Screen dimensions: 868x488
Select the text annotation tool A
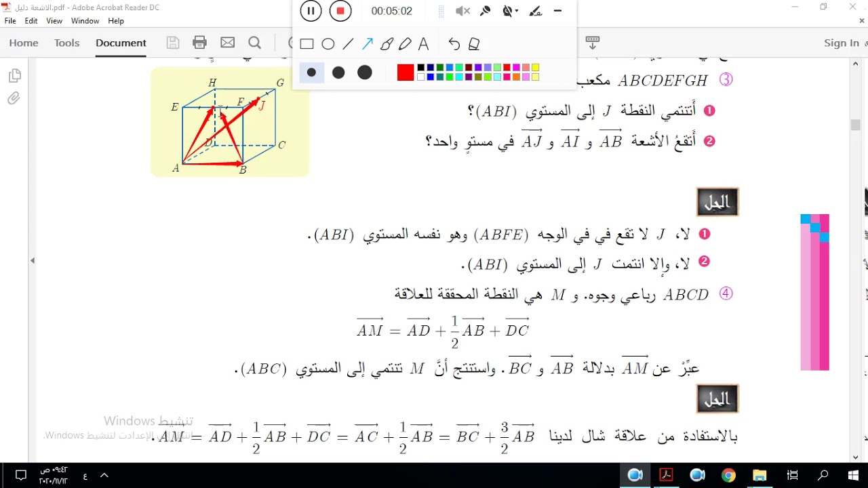(424, 44)
